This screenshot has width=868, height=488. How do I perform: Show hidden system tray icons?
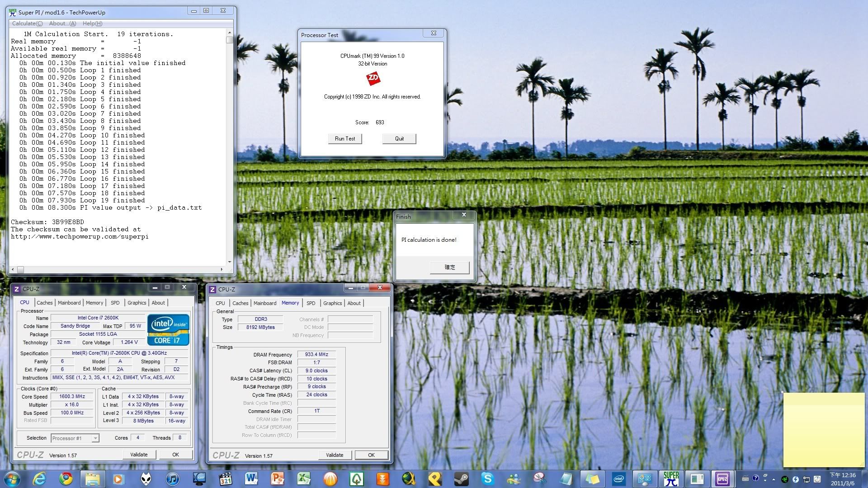point(774,479)
